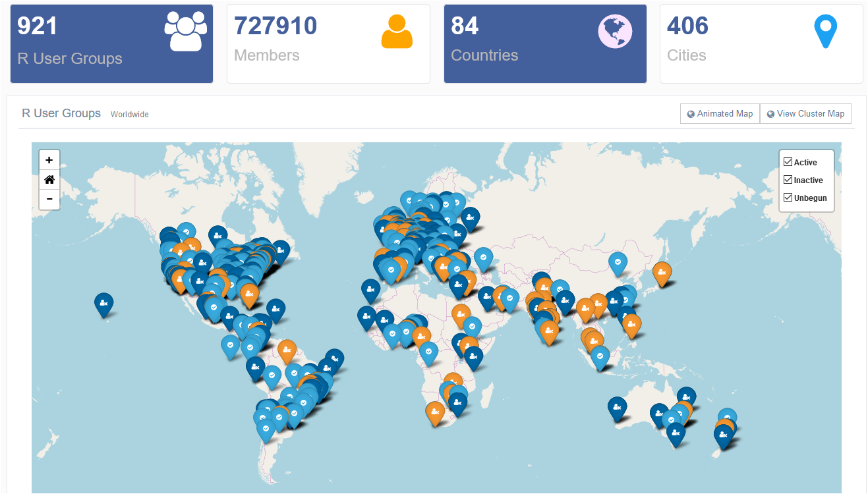Select the dark blue marker in Western Australia
This screenshot has height=494, width=868.
pos(617,408)
